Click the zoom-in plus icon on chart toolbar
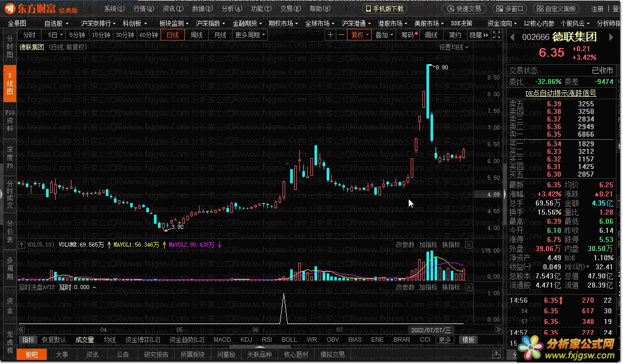This screenshot has width=623, height=364. [331, 35]
